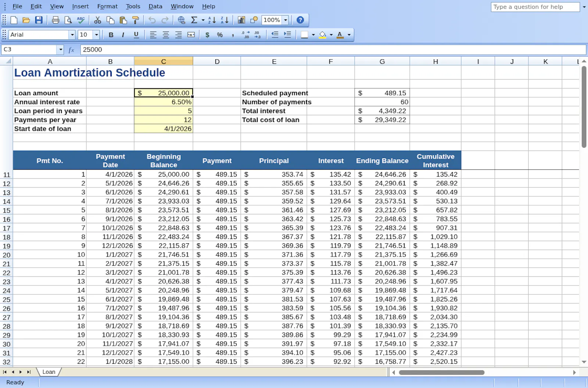Image resolution: width=588 pixels, height=388 pixels.
Task: Open the AutoSum functions dropdown arrow
Action: [203, 20]
